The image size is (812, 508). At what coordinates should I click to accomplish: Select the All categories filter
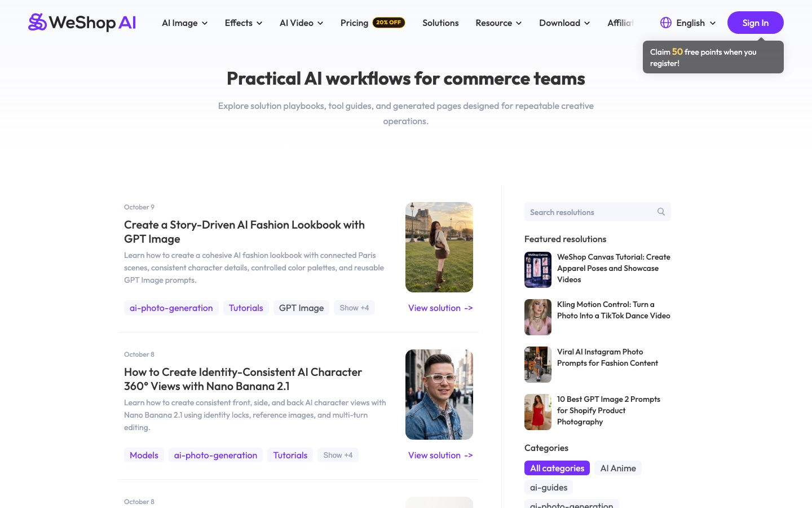coord(557,468)
